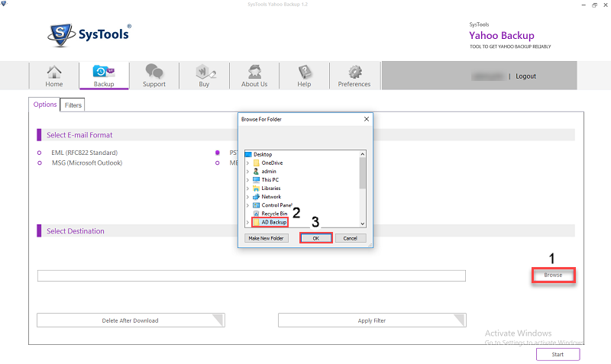Viewport: 611px width, 364px height.
Task: Select the OneDrive label in tree
Action: click(272, 163)
